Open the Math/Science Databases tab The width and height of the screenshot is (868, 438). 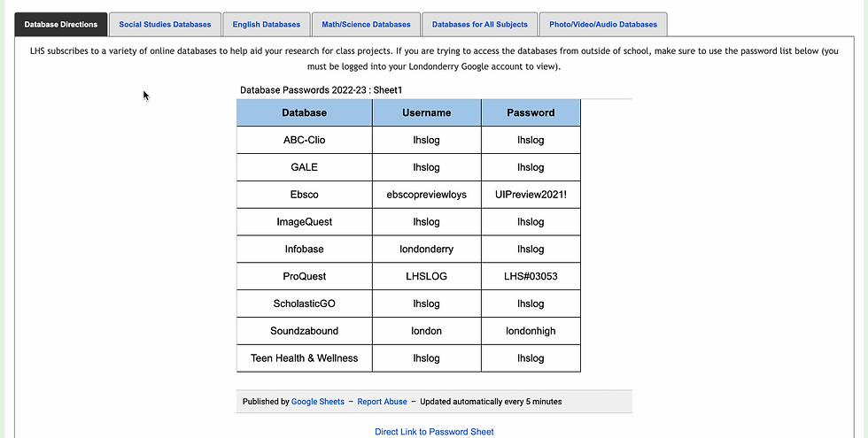pyautogui.click(x=366, y=25)
